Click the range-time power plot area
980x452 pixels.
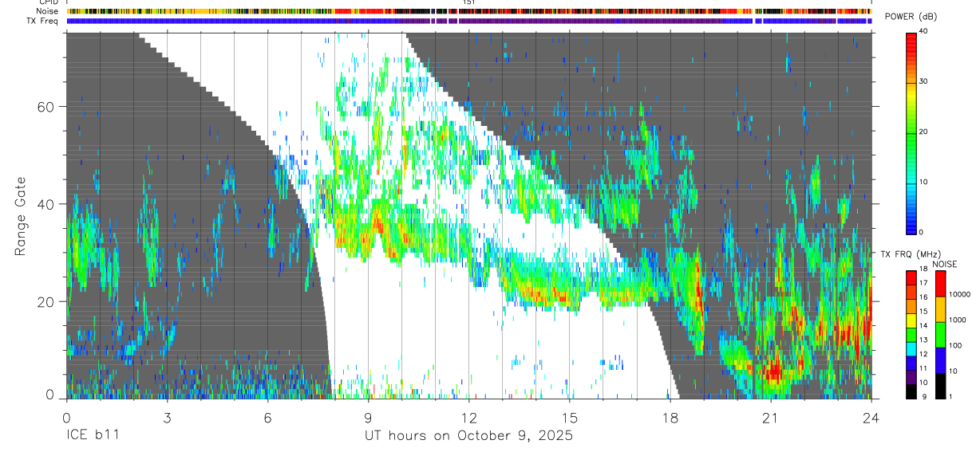(469, 215)
